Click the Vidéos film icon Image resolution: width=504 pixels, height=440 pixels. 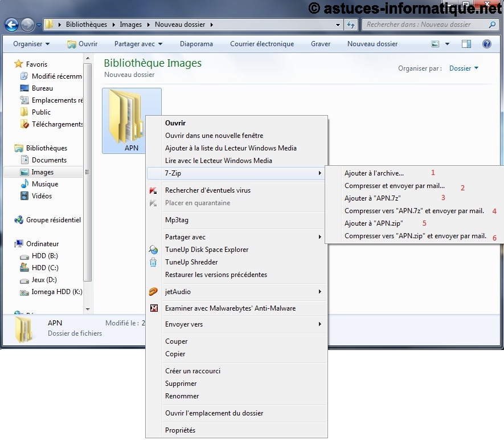(x=24, y=196)
